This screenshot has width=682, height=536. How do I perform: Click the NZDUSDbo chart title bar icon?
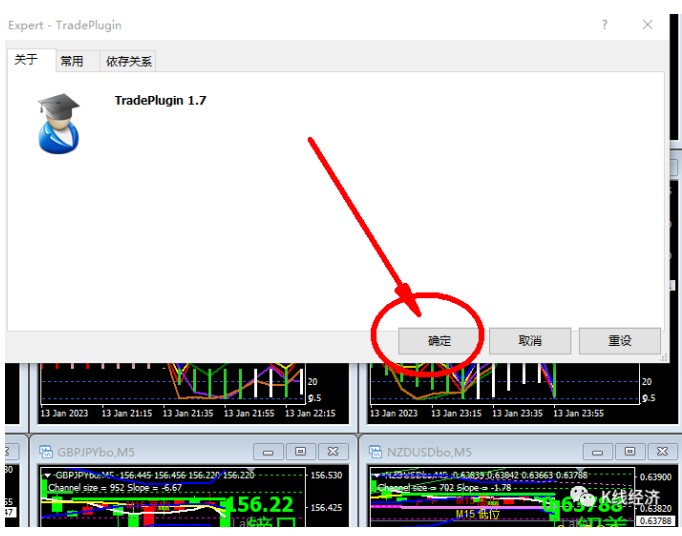(x=376, y=451)
